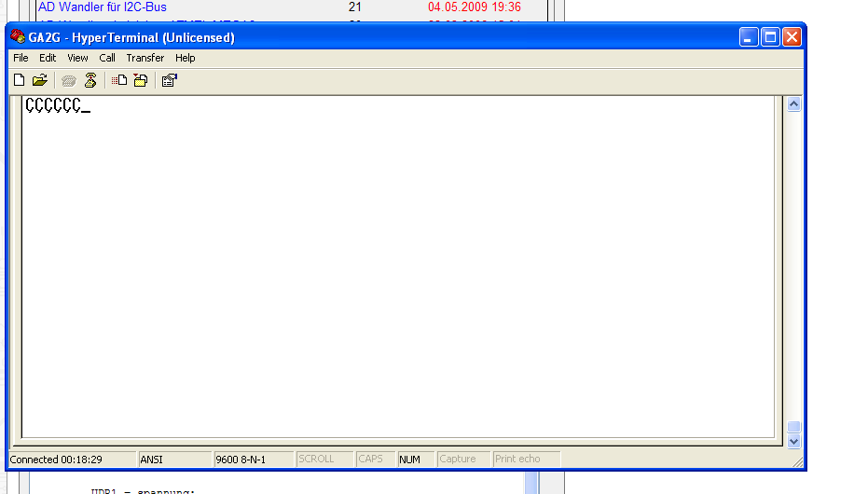This screenshot has width=868, height=494.
Task: Minimize the HyperTerminal window
Action: (x=749, y=37)
